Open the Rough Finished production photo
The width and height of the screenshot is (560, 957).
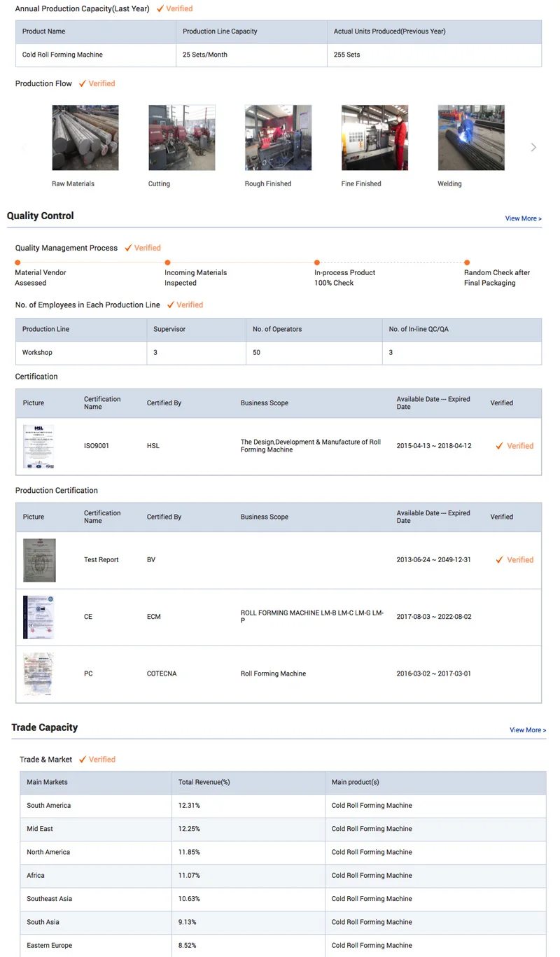278,138
